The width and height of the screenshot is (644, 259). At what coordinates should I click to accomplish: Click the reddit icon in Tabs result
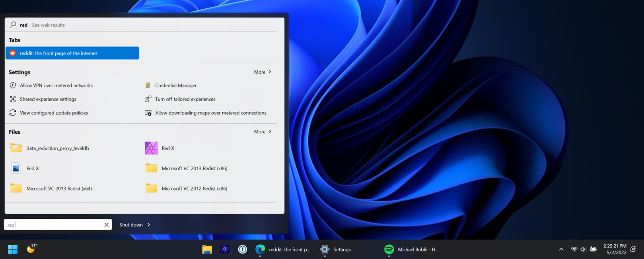click(13, 53)
